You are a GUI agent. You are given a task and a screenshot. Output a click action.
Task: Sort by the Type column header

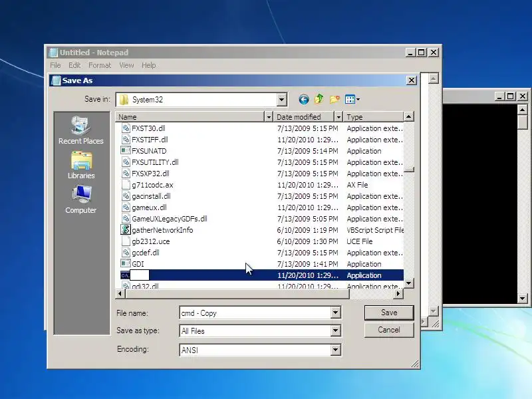coord(373,117)
